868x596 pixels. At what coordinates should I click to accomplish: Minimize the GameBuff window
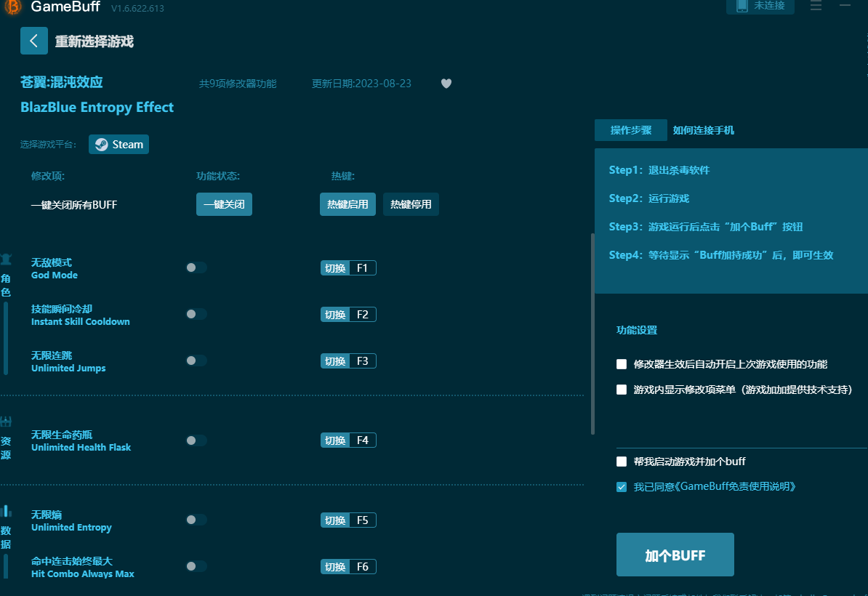pyautogui.click(x=845, y=5)
